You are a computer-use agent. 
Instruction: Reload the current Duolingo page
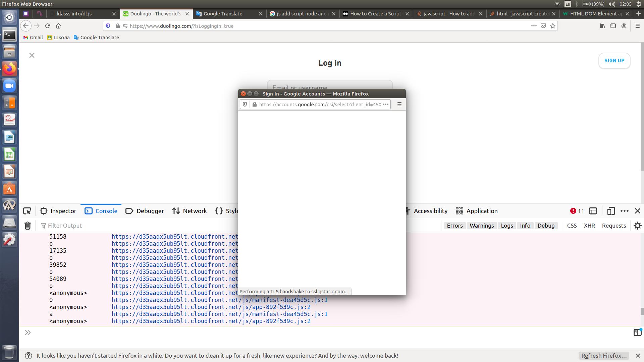pyautogui.click(x=48, y=26)
